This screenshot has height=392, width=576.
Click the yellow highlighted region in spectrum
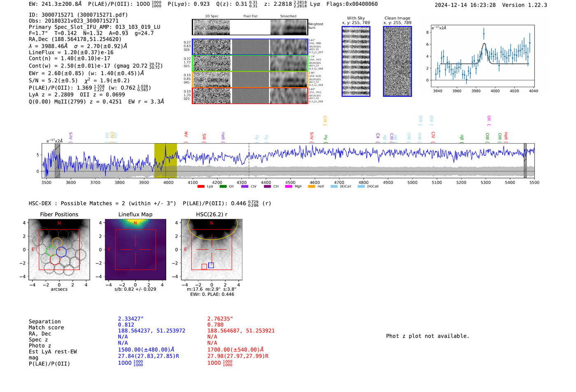click(x=165, y=160)
